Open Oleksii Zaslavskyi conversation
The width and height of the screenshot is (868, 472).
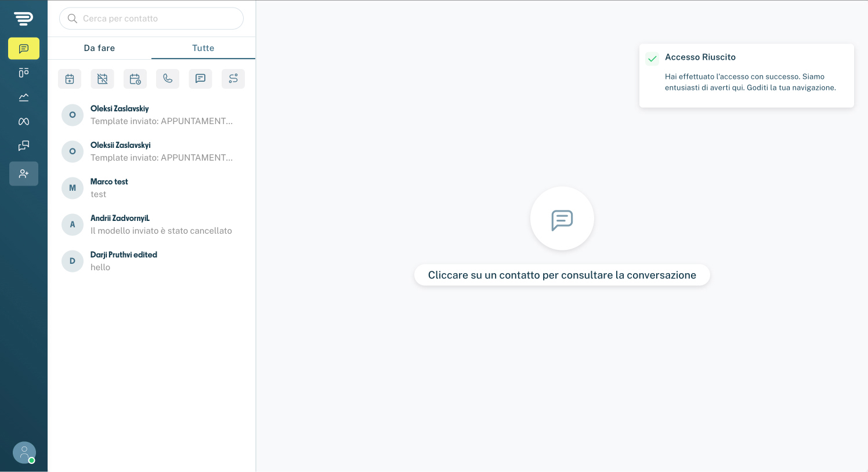151,151
